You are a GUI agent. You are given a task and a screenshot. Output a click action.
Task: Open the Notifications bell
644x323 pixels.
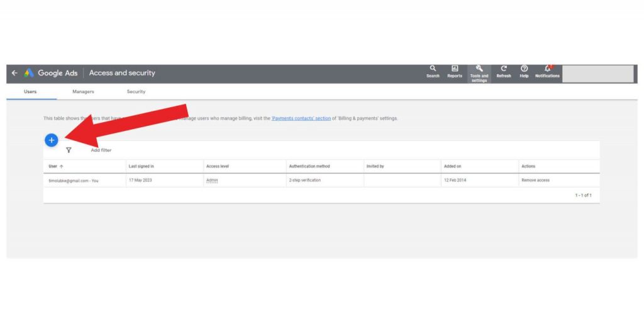tap(547, 72)
